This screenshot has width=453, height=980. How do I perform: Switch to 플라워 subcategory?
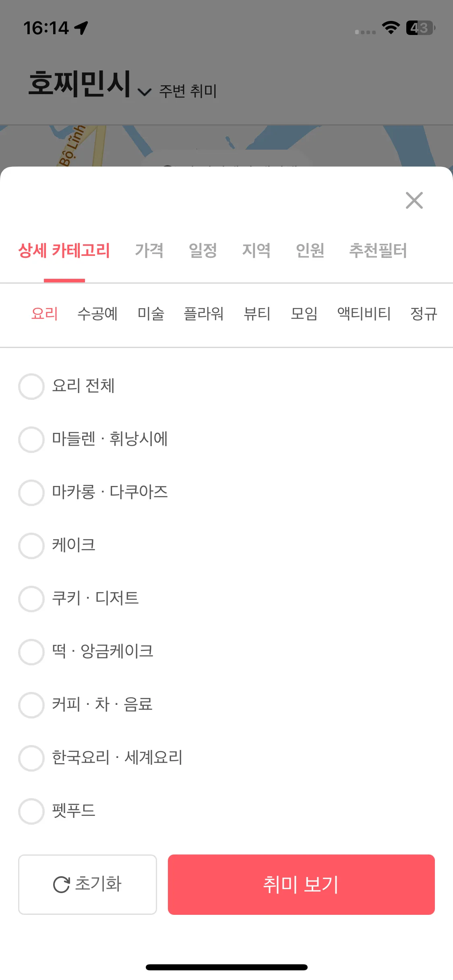coord(204,314)
